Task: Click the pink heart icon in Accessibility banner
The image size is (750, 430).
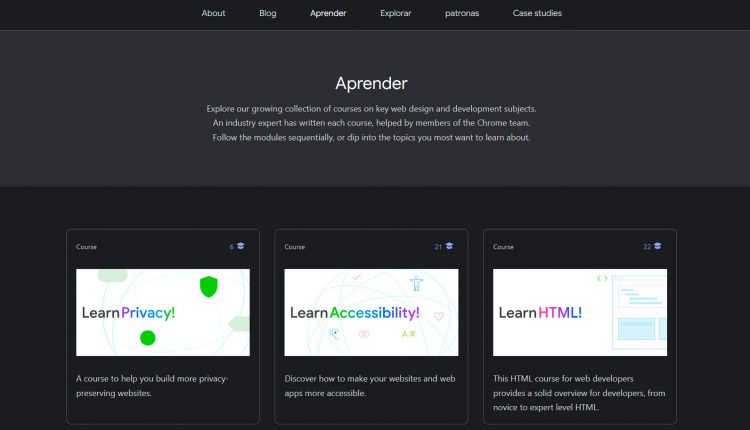Action: coord(438,316)
